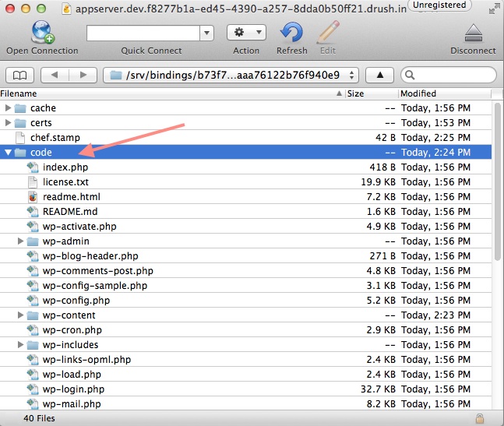Go back with the left arrow button

54,76
